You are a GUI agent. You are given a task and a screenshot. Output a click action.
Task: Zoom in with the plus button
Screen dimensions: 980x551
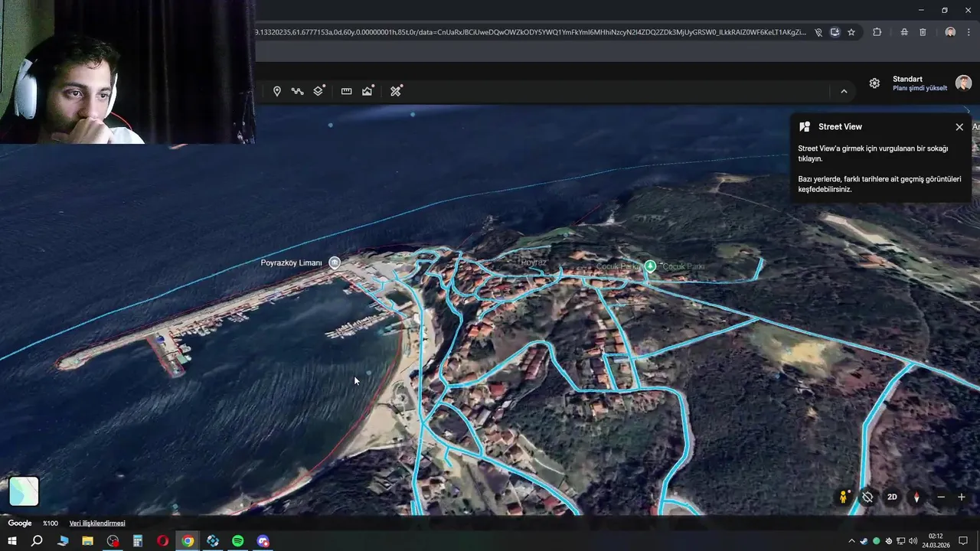click(x=962, y=497)
